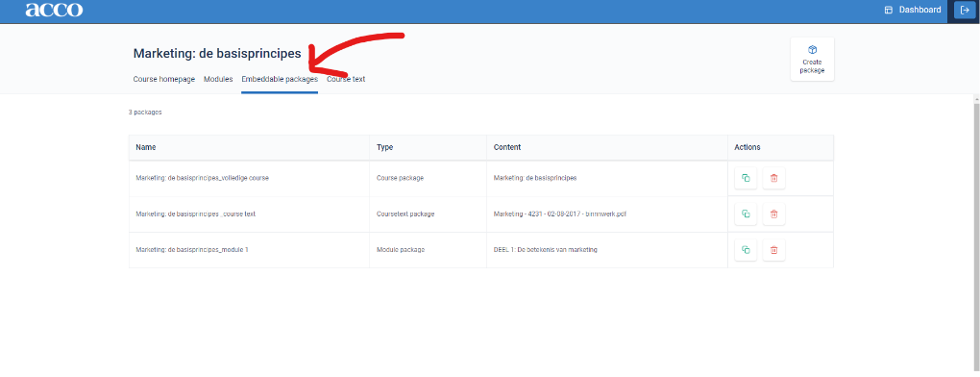
Task: Click the acco logo
Action: (54, 10)
